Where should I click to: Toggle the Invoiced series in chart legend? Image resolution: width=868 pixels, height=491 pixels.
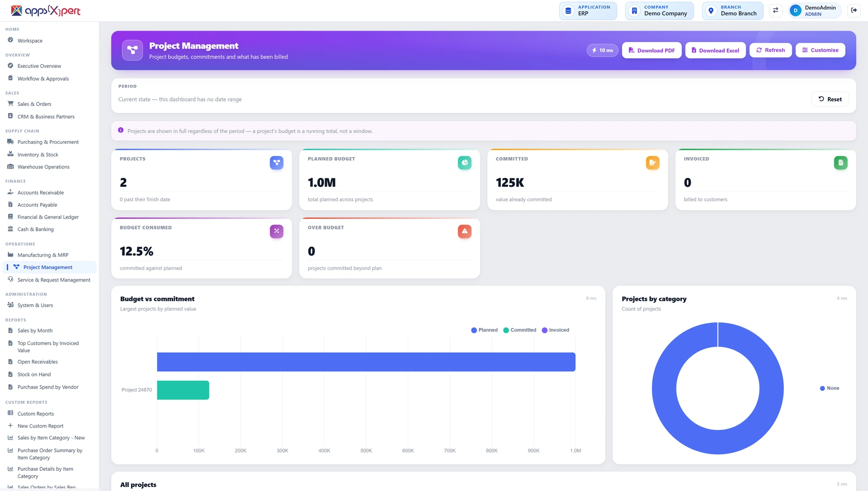coord(555,330)
